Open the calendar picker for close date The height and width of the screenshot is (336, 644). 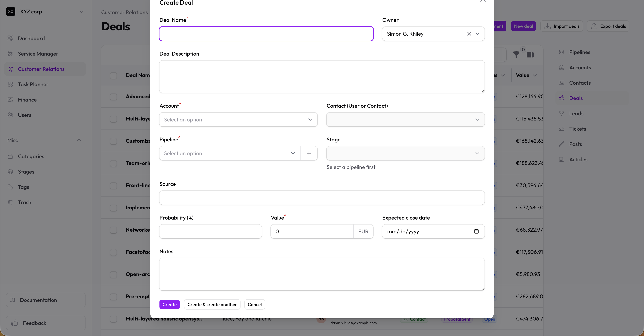tap(476, 231)
